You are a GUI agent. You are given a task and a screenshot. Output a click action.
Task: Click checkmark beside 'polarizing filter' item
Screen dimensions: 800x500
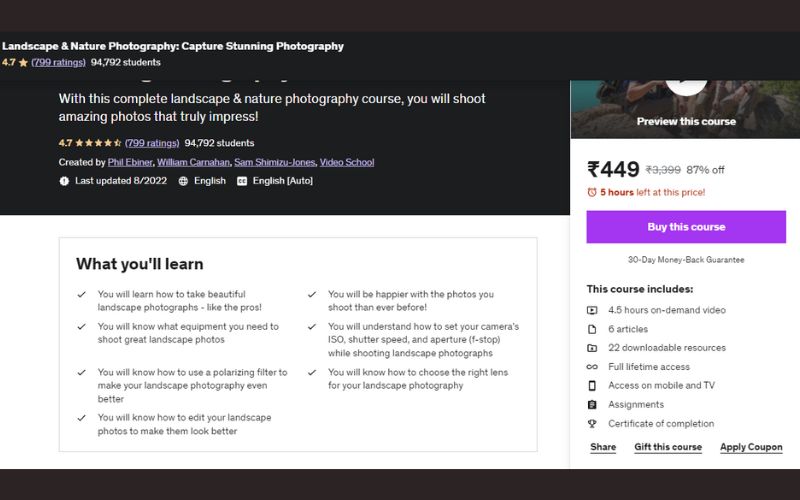(x=82, y=372)
